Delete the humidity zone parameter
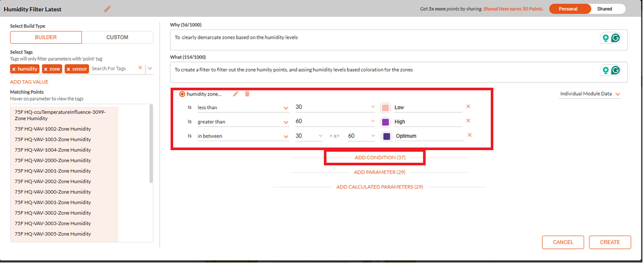644x263 pixels. (247, 94)
